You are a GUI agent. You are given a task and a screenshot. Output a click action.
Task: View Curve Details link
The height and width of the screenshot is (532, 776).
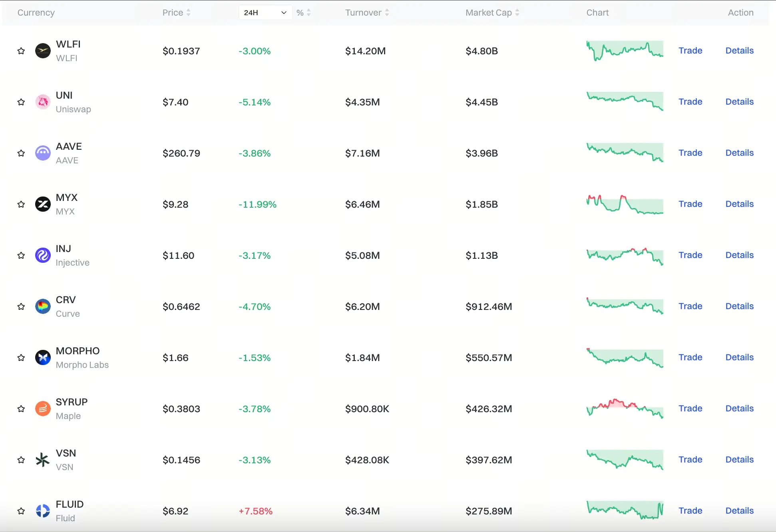[740, 306]
